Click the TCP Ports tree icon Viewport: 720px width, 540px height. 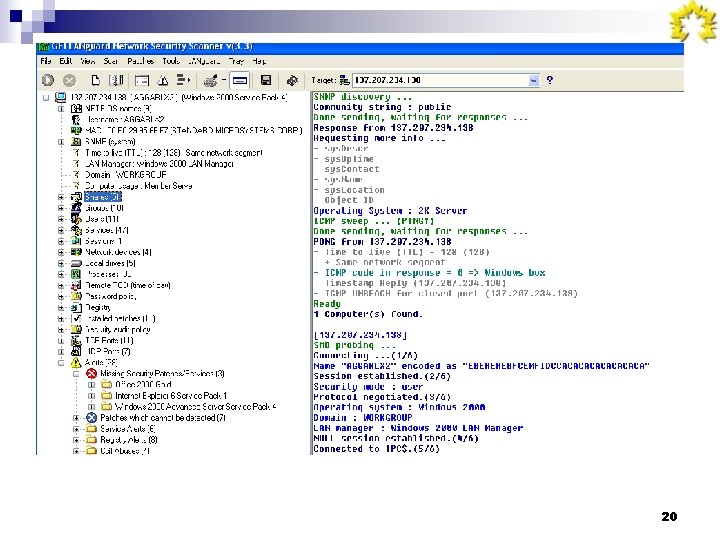[76, 340]
